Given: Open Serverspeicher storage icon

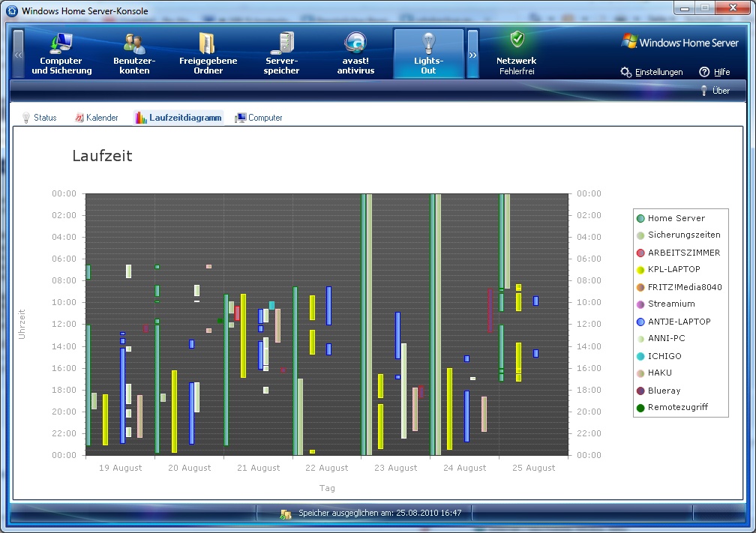Looking at the screenshot, I should coord(282,52).
